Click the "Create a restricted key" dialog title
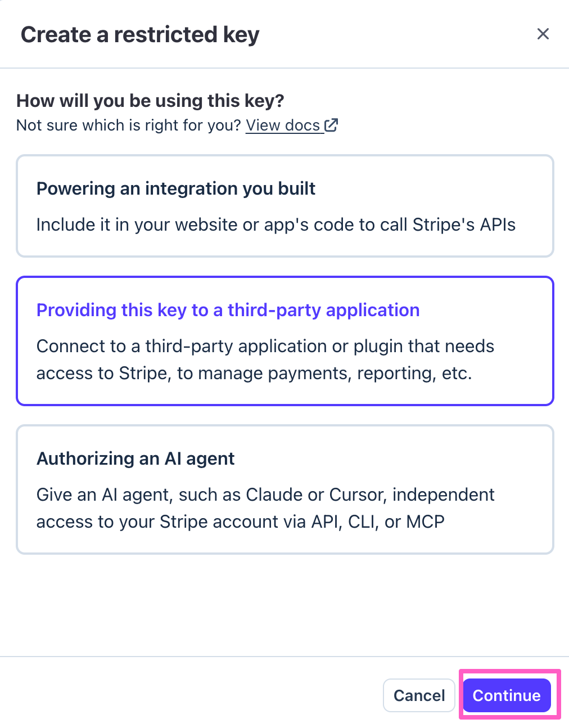The width and height of the screenshot is (569, 728). [x=140, y=34]
